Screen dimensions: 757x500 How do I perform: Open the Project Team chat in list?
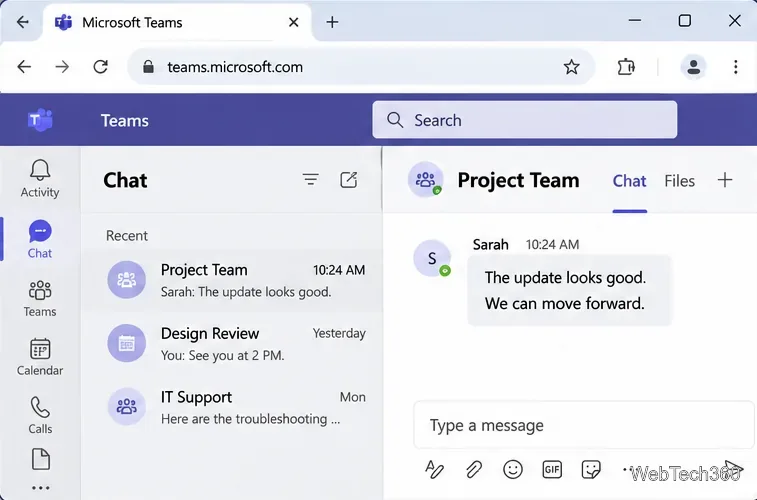point(232,280)
